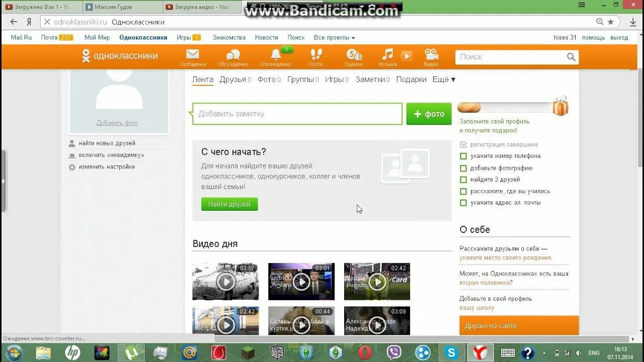Open uTorrent from the taskbar
The image size is (644, 362).
click(131, 352)
